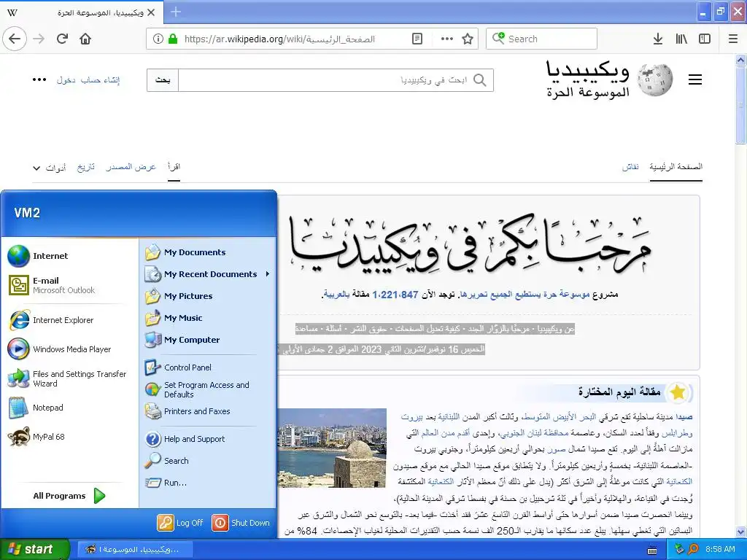Screen dimensions: 747x560
Task: Close the Wikipedia browser tab
Action: [151, 13]
